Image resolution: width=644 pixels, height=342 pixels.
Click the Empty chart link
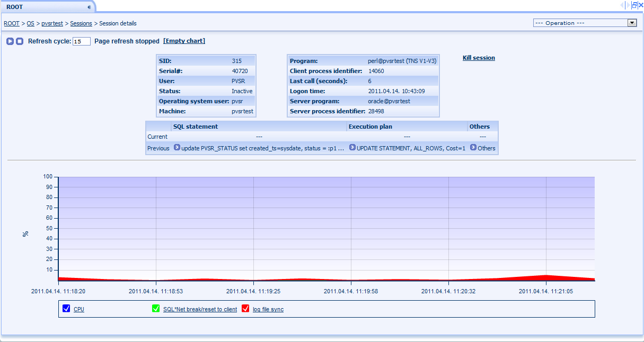pyautogui.click(x=184, y=41)
